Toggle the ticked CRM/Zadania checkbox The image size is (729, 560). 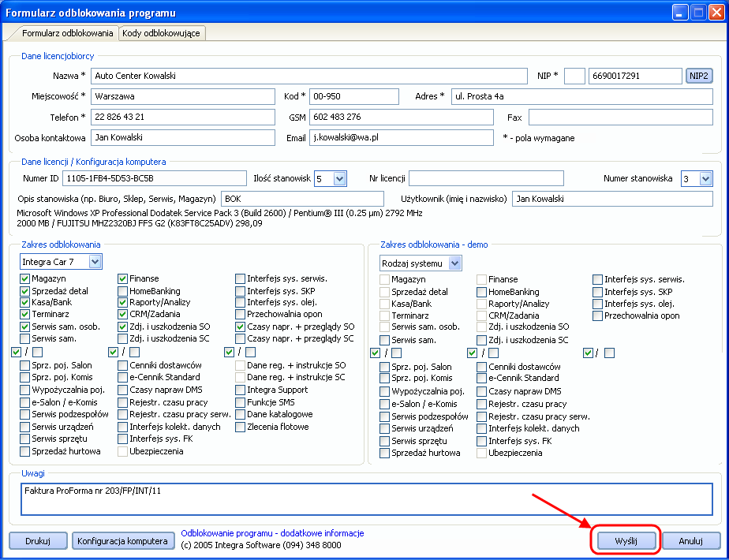pos(123,314)
